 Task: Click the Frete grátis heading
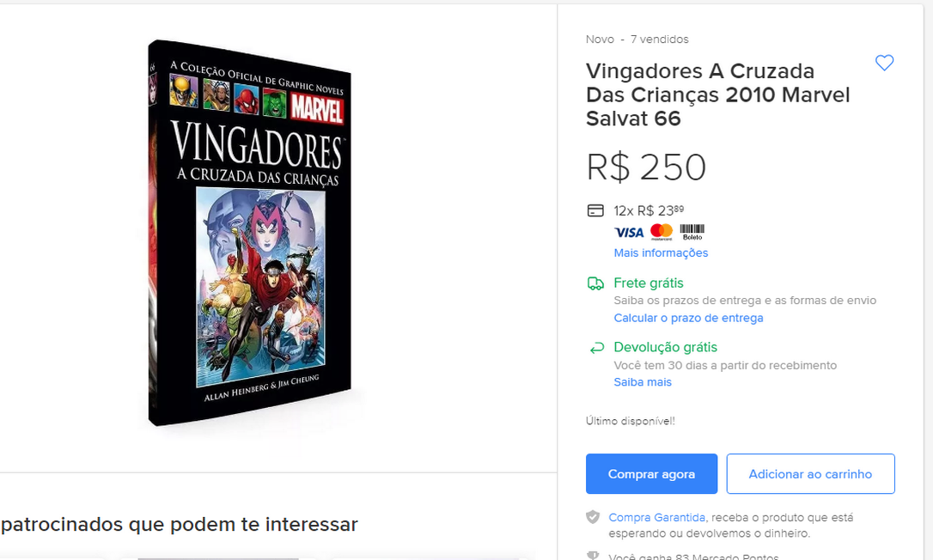coord(649,283)
